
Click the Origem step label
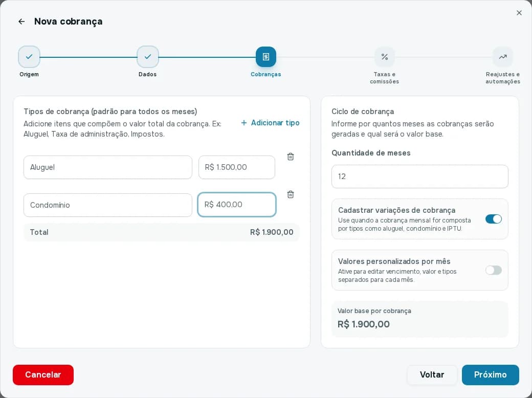point(29,74)
